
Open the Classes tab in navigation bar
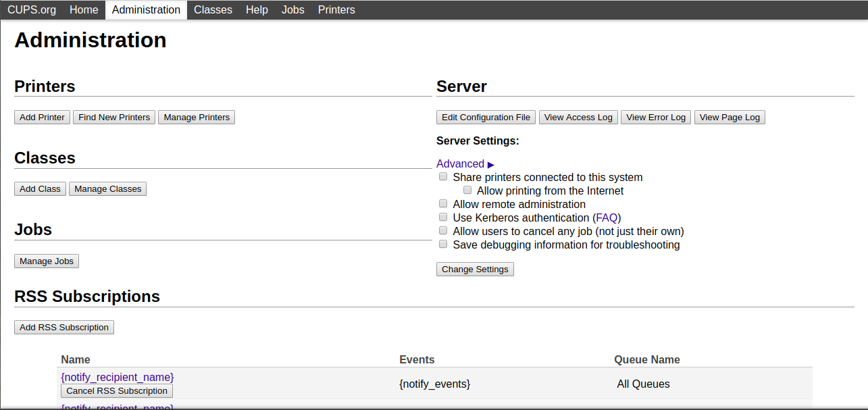coord(213,9)
